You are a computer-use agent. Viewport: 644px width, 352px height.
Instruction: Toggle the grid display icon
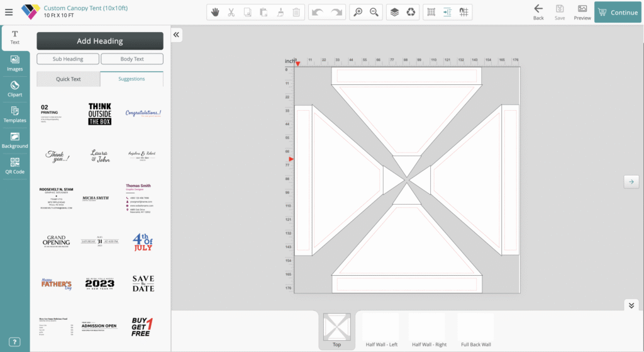[431, 12]
